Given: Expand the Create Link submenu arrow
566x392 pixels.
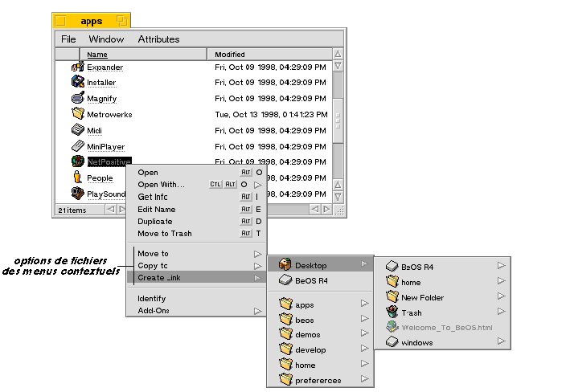Looking at the screenshot, I should point(257,278).
